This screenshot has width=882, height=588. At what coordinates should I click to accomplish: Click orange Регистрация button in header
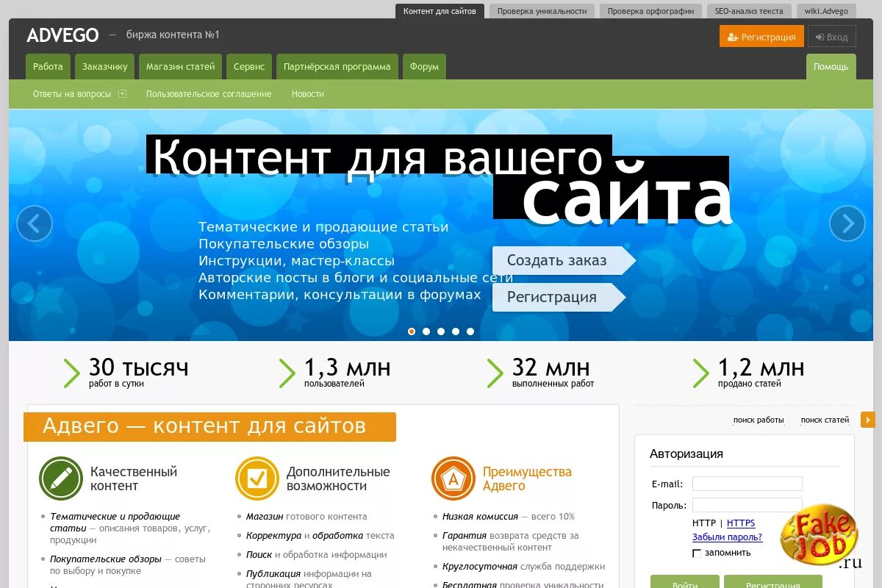761,37
